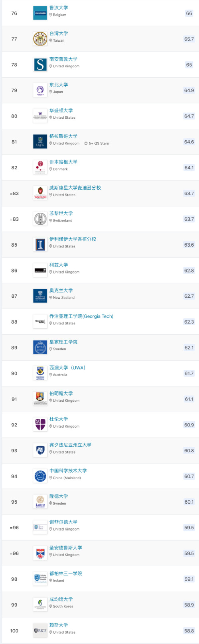Click the Penn State lion logo
Viewport: 199px width, 644px height.
point(40,450)
